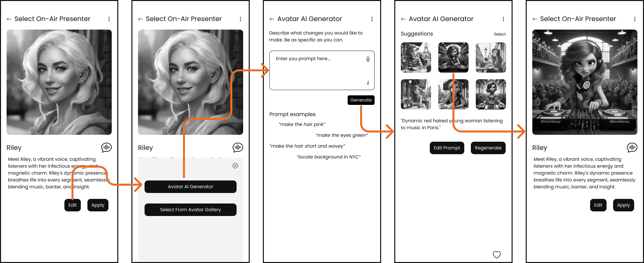Close the avatar options sheet
Image resolution: width=644 pixels, height=263 pixels.
pyautogui.click(x=235, y=166)
